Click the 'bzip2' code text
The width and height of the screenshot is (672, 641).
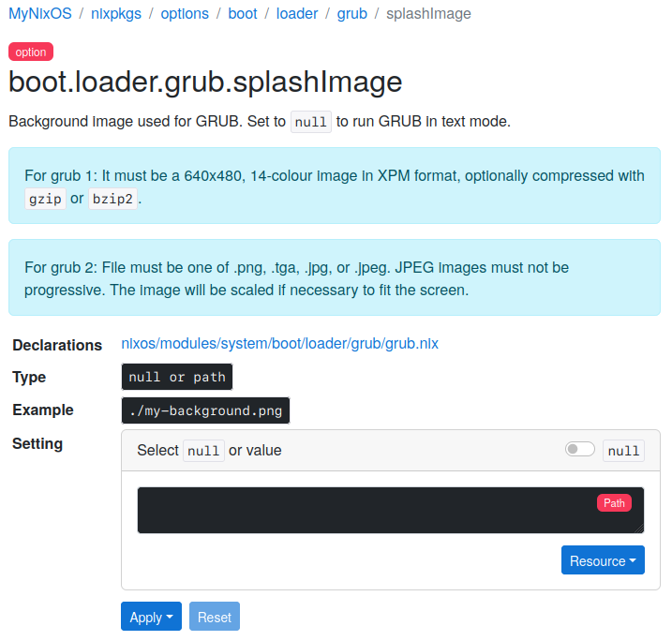click(112, 199)
